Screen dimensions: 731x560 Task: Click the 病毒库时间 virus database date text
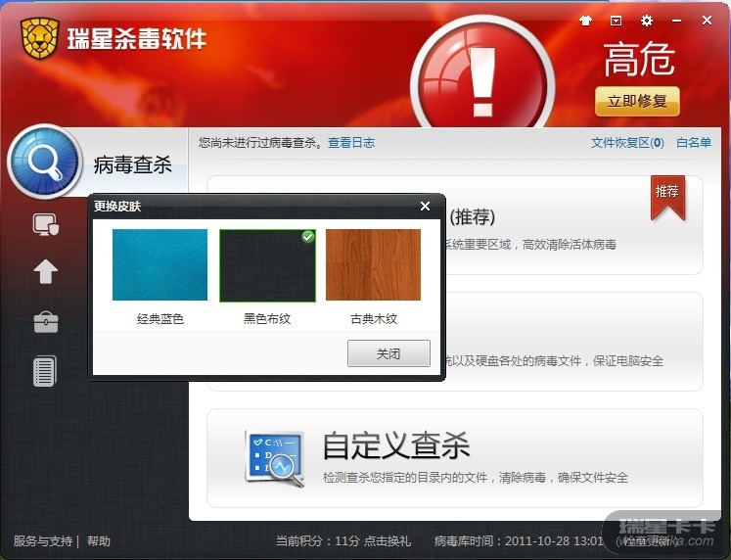(x=520, y=540)
